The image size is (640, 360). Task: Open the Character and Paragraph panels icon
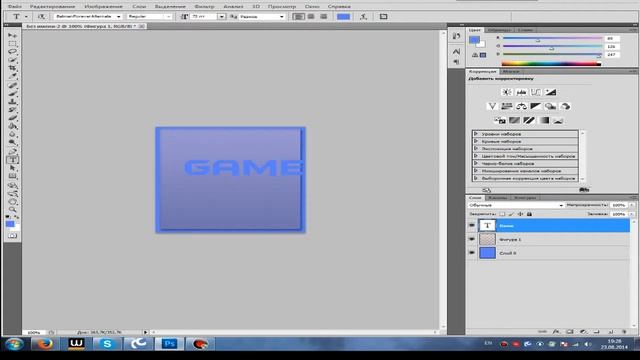[383, 16]
